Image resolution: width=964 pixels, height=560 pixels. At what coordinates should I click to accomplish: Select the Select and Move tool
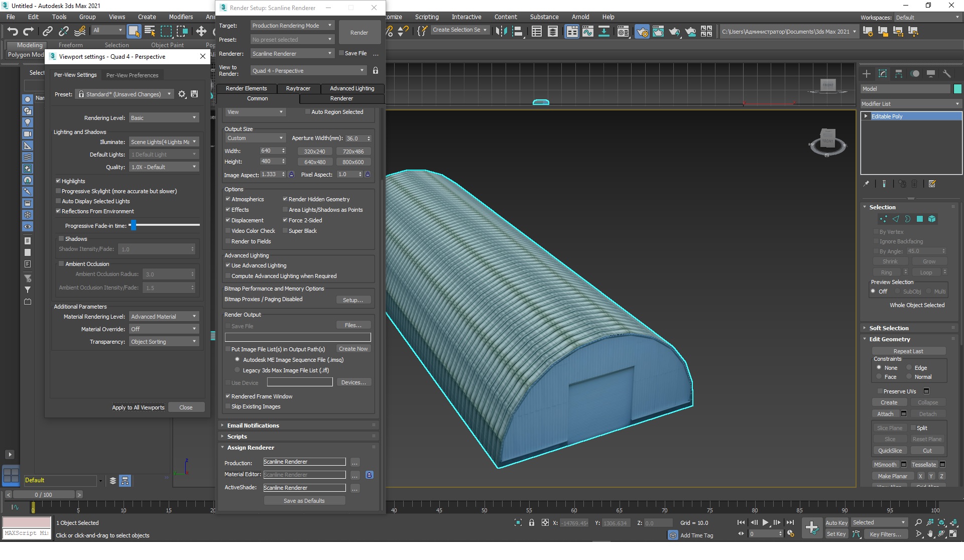pos(201,32)
